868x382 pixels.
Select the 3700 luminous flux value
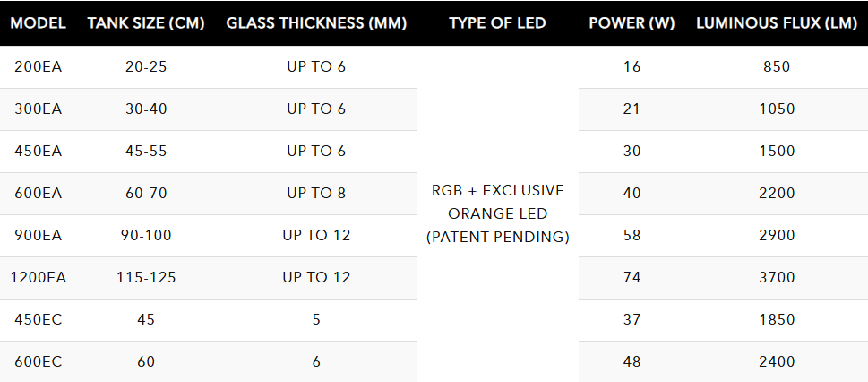[776, 277]
